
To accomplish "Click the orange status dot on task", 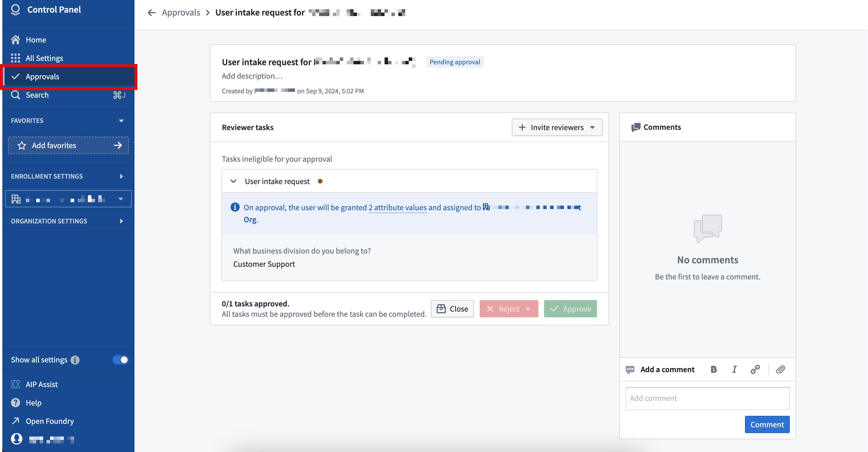I will (320, 181).
